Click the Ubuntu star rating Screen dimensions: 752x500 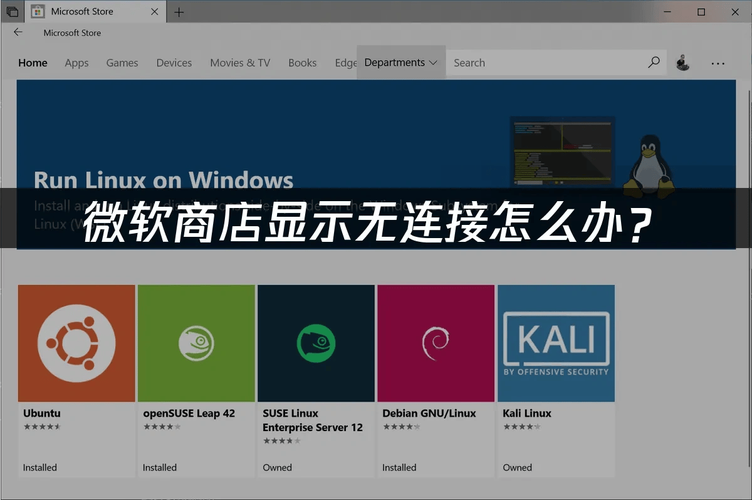point(42,427)
